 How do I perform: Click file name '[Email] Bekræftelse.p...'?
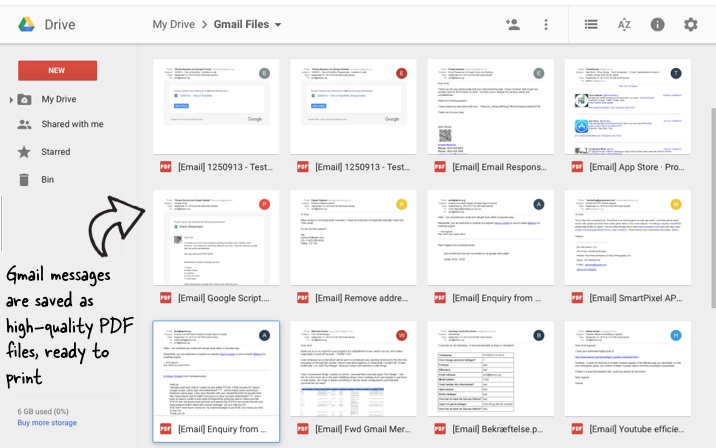498,429
